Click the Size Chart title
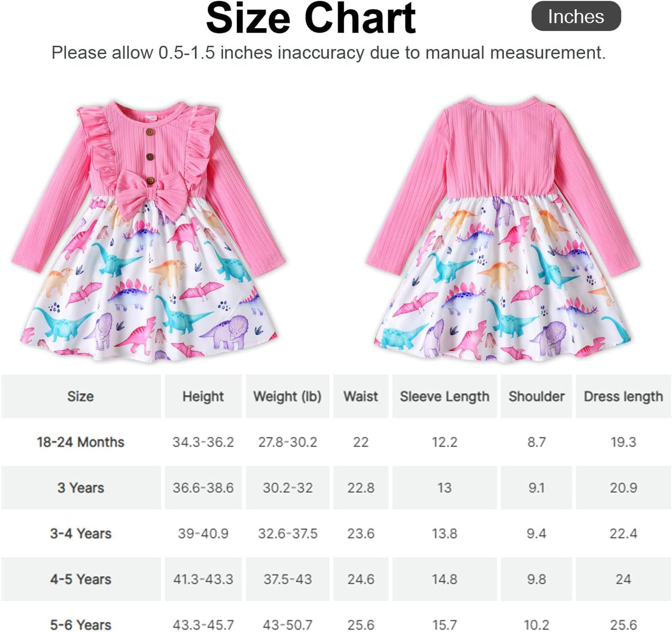Viewport: 672px width, 632px height. coord(310,19)
